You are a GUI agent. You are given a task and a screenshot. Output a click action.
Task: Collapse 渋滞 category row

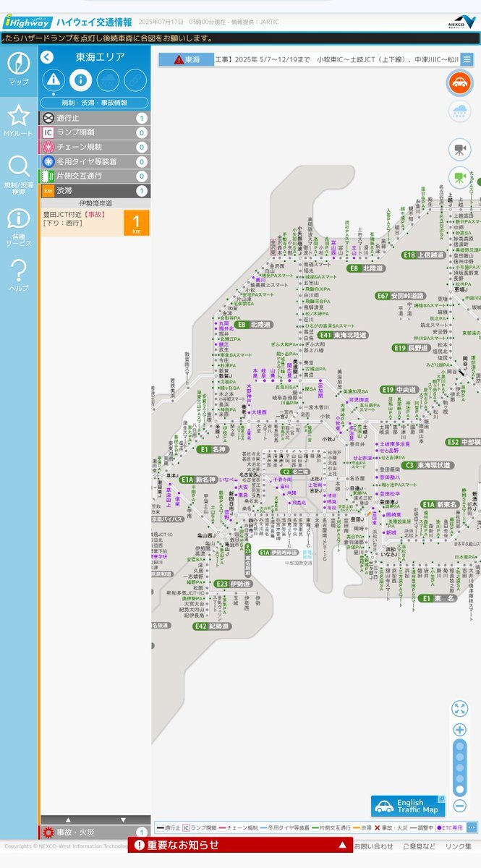(94, 191)
